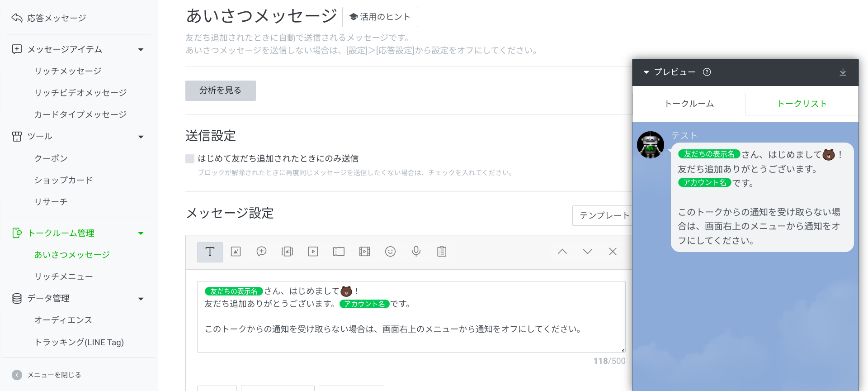Click the データ管理 section label
The image size is (868, 391).
tap(48, 298)
